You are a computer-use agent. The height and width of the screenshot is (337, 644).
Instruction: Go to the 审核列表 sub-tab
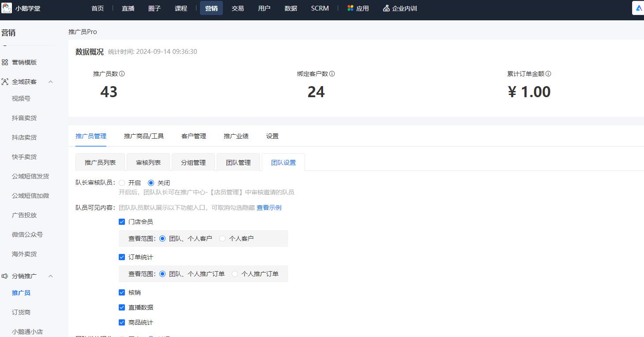(148, 162)
